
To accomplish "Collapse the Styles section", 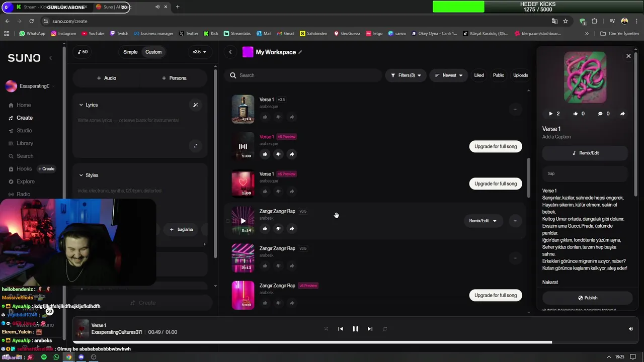I will pos(81,175).
